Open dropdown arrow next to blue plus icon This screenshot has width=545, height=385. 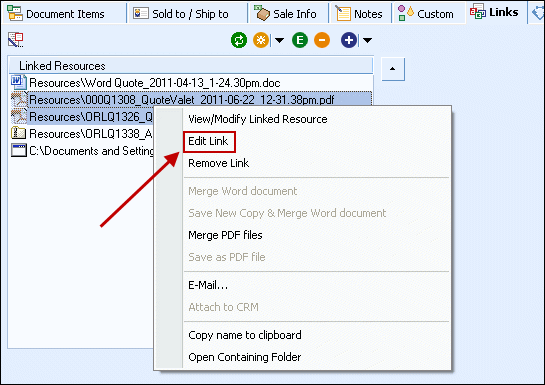pos(367,40)
